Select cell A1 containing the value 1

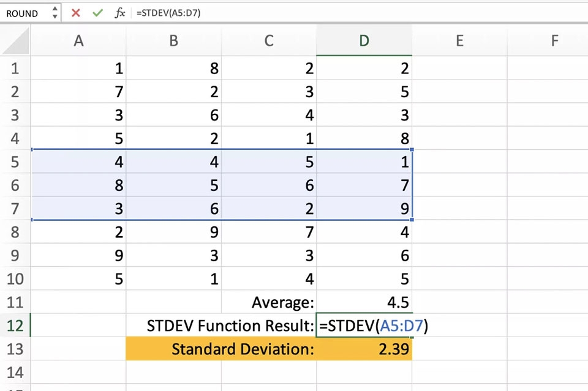point(78,69)
